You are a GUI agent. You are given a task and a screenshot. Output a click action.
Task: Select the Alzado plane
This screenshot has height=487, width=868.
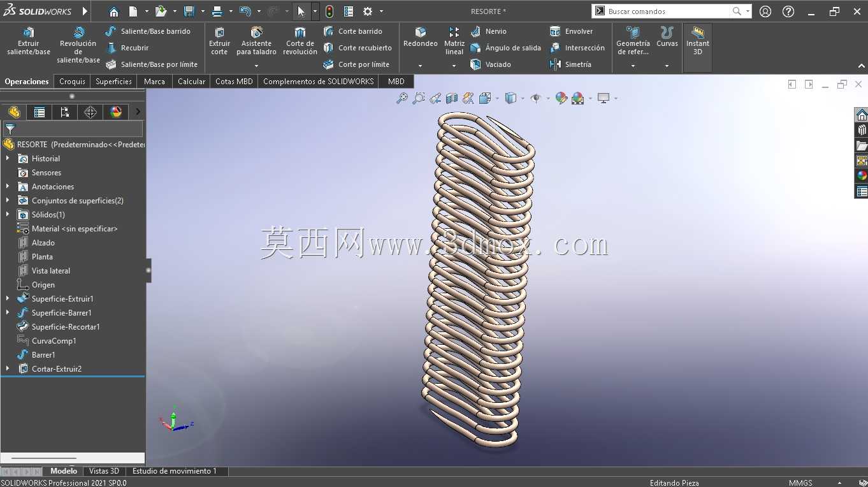(43, 243)
